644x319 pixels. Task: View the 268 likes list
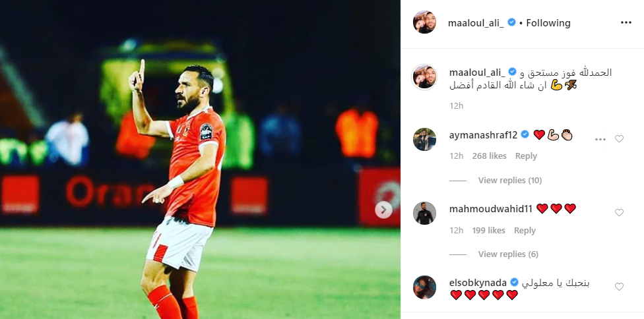tap(489, 156)
